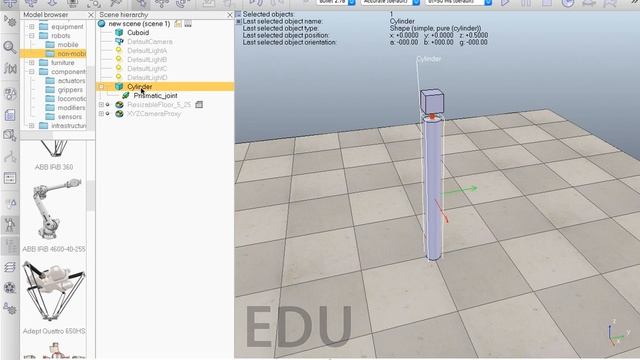Screen dimensions: 640x360
Task: Click the script icon beside ResizableFloor_5_25
Action: 199,104
